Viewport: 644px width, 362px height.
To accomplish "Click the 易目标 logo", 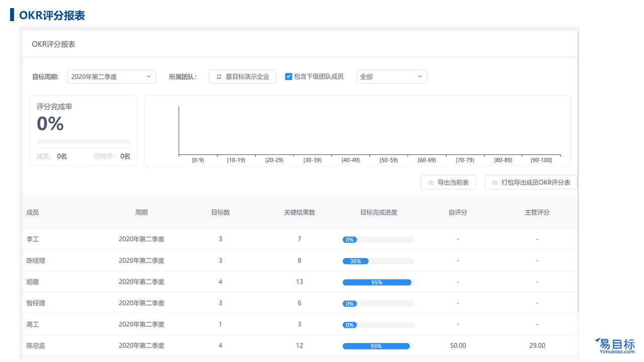I will click(x=615, y=346).
